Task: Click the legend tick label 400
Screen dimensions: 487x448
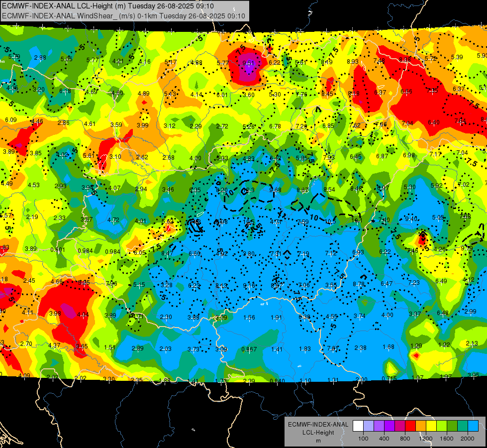Action: (x=384, y=439)
